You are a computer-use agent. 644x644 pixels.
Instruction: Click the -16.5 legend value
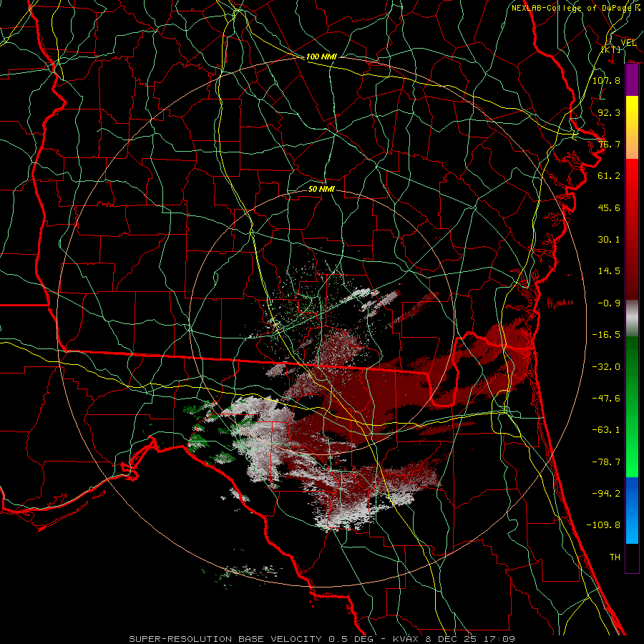pyautogui.click(x=606, y=335)
